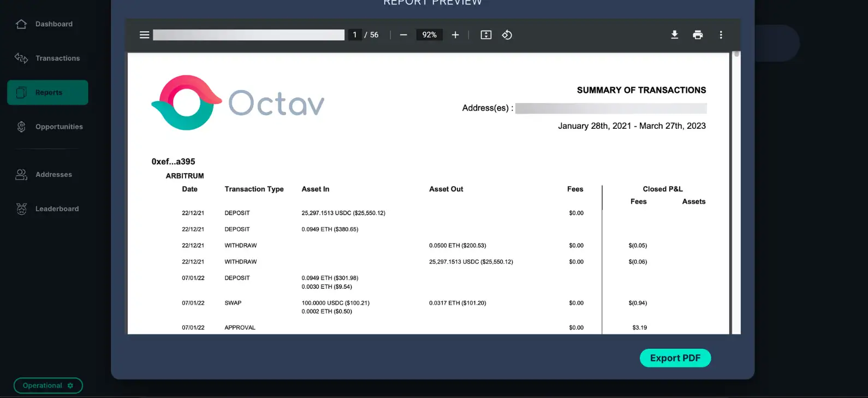
Task: Click the Leaderboard medal icon
Action: [21, 209]
